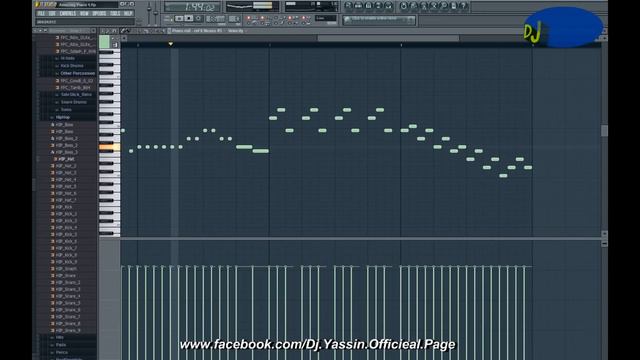The image size is (640, 360).
Task: Expand the Toms folder
Action: pos(66,109)
